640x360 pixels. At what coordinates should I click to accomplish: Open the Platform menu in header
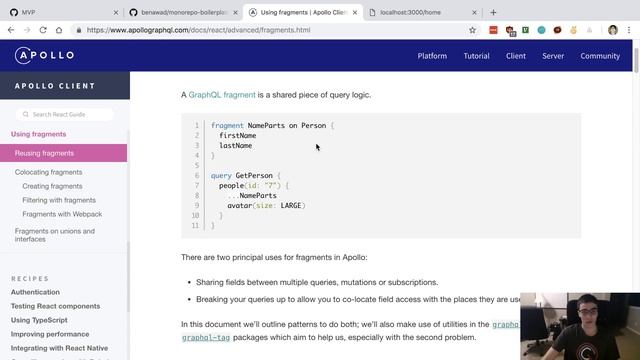coord(432,56)
